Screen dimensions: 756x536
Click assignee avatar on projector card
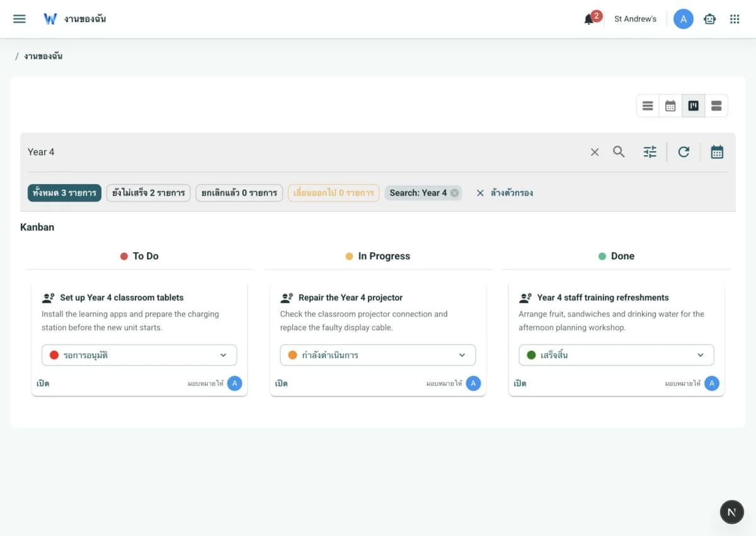[x=473, y=383]
